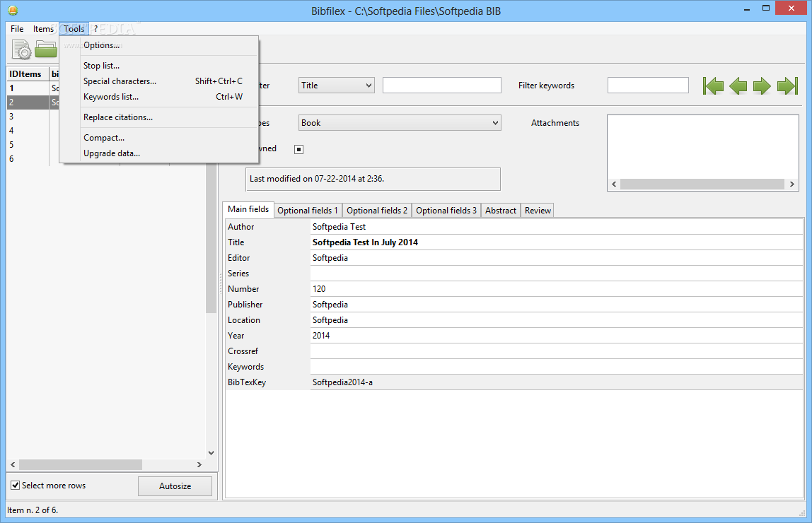Click the Publisher field value Softpedia
812x523 pixels.
(330, 304)
